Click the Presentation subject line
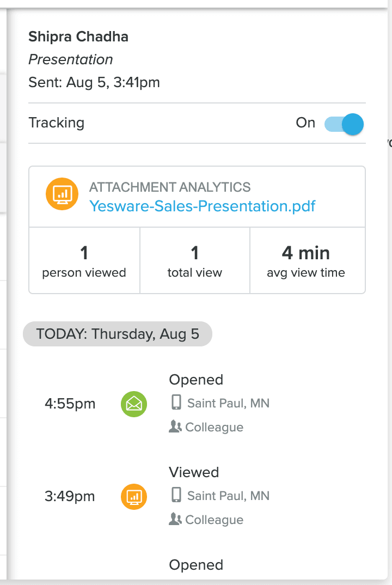 tap(71, 59)
